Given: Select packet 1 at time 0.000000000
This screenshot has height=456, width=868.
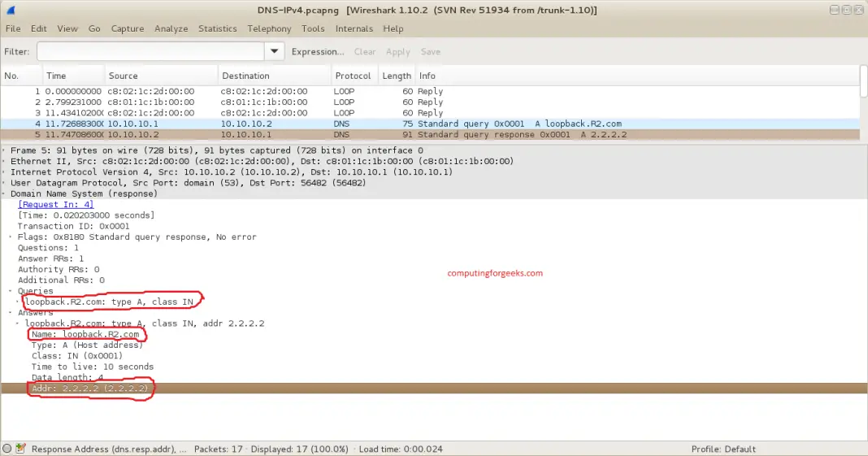Looking at the screenshot, I should tap(430, 91).
